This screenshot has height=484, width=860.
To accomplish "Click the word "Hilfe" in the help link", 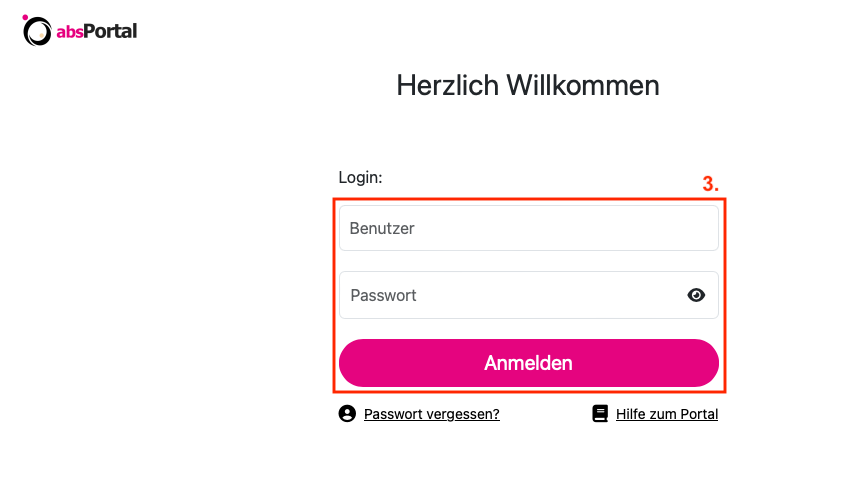I will (632, 414).
